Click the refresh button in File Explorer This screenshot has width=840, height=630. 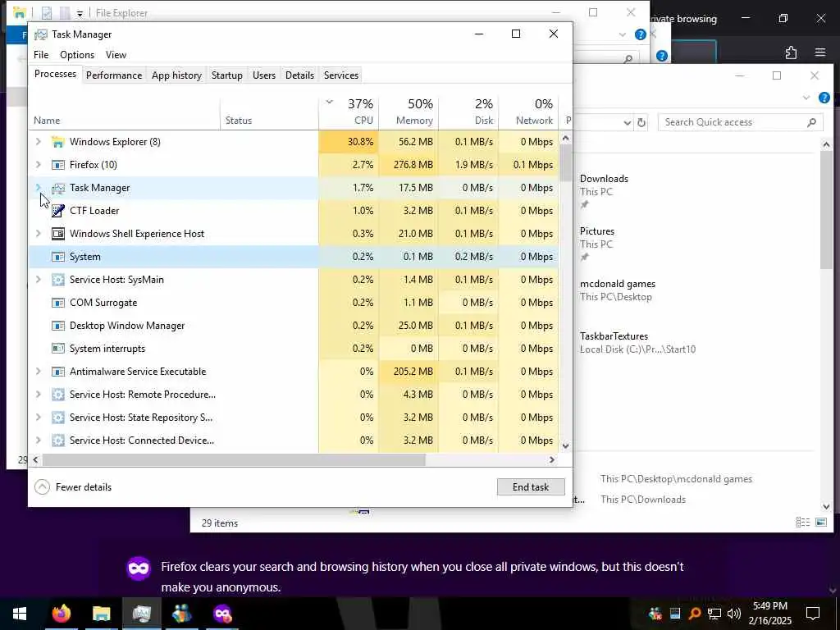coord(641,123)
